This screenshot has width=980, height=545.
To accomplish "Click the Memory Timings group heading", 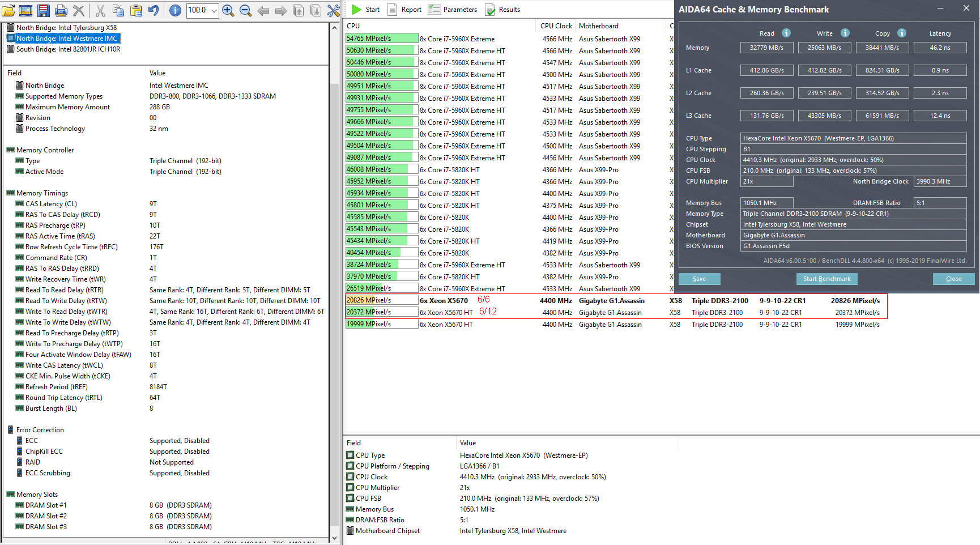I will [x=37, y=193].
